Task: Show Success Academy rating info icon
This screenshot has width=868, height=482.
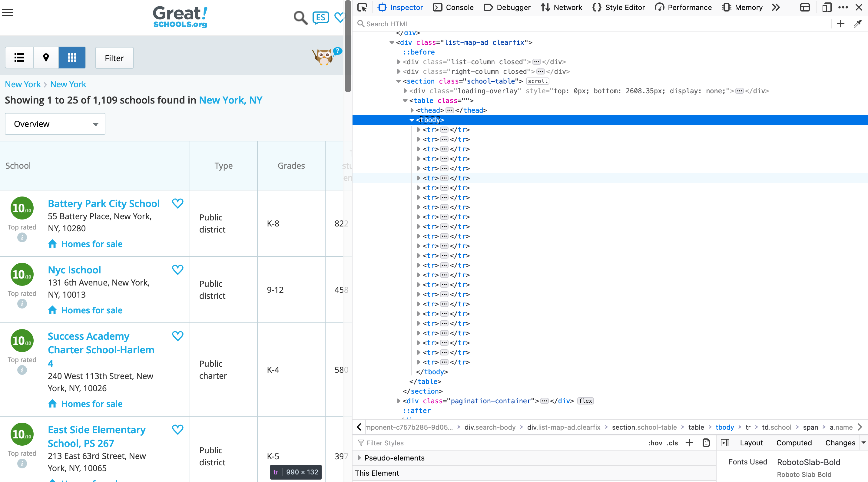Action: [x=22, y=371]
